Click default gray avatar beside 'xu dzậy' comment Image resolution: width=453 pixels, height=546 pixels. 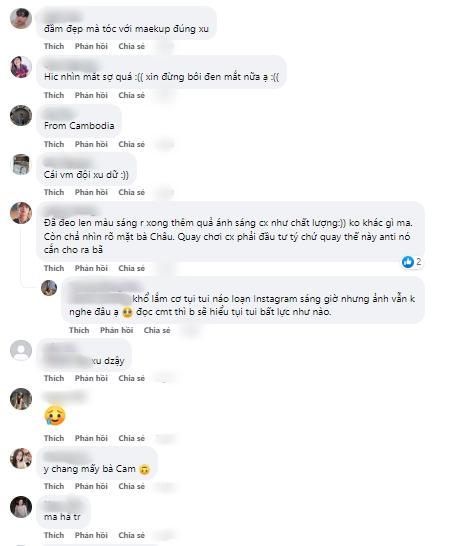click(21, 351)
